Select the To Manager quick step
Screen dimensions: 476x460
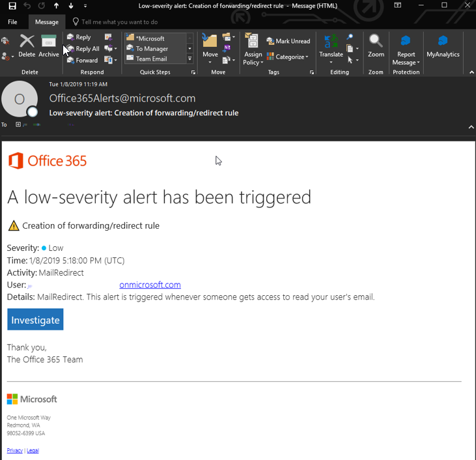pos(155,49)
